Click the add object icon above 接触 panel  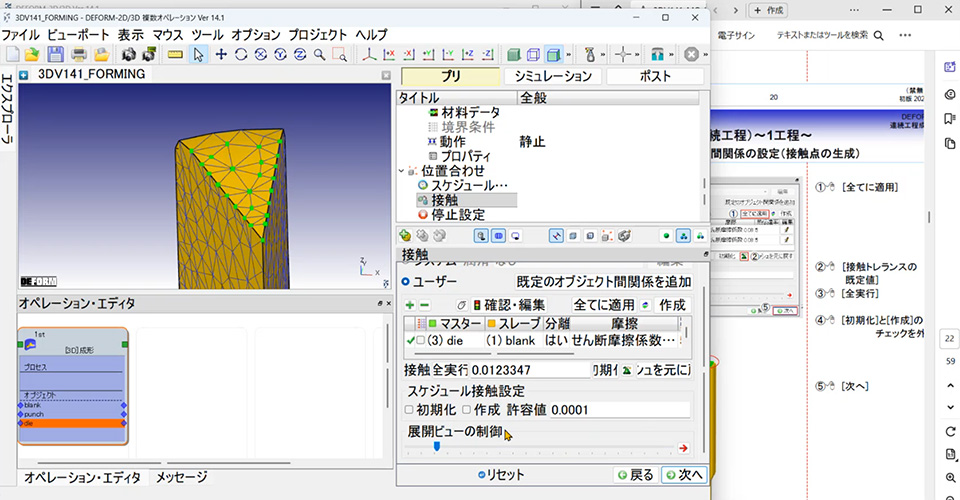[405, 236]
